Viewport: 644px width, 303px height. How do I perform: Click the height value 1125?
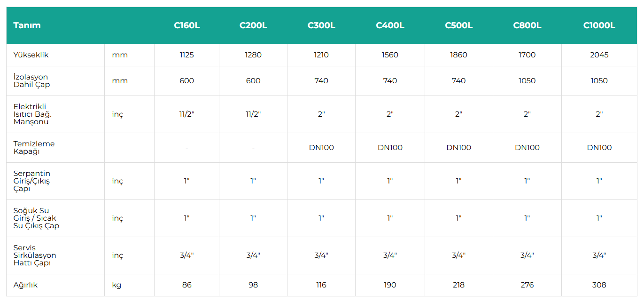(186, 55)
